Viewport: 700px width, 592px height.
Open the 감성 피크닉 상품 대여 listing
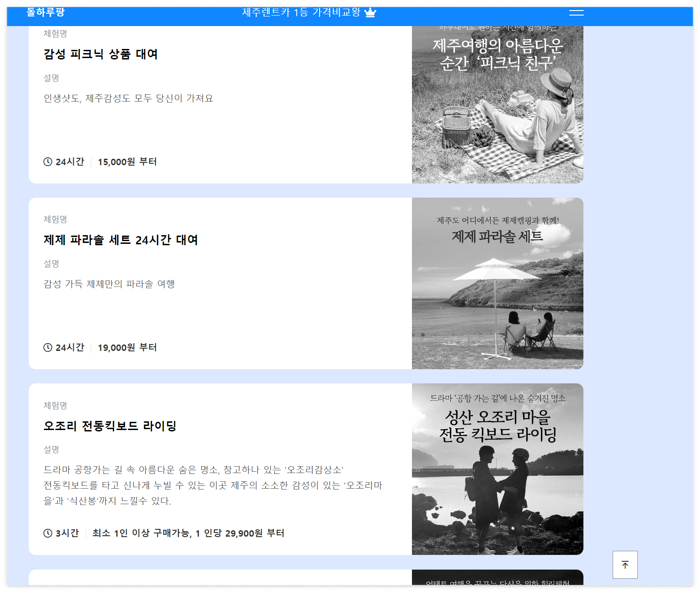[101, 54]
